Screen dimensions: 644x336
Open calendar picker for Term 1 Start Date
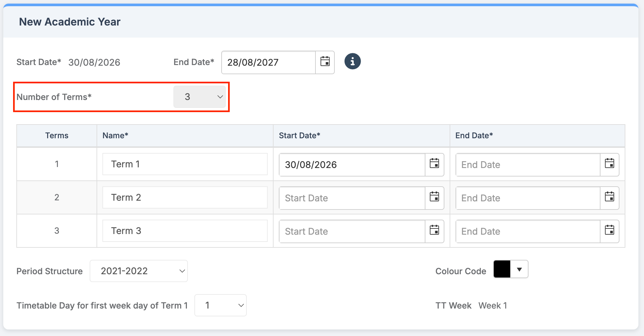click(434, 164)
